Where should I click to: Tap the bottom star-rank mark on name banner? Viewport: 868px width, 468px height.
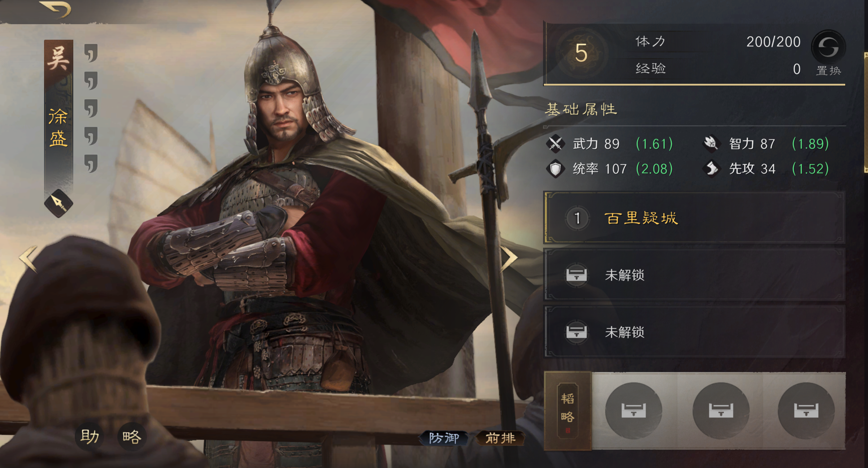pyautogui.click(x=91, y=164)
